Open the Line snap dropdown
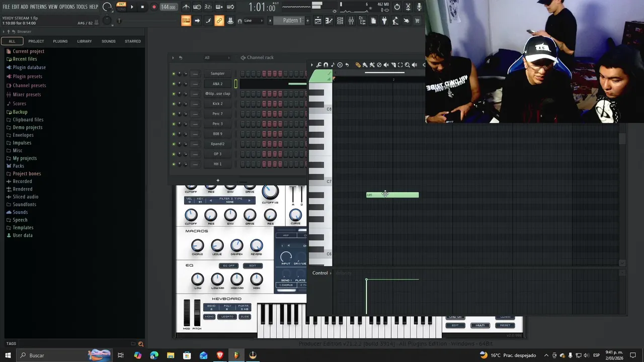 pyautogui.click(x=254, y=21)
